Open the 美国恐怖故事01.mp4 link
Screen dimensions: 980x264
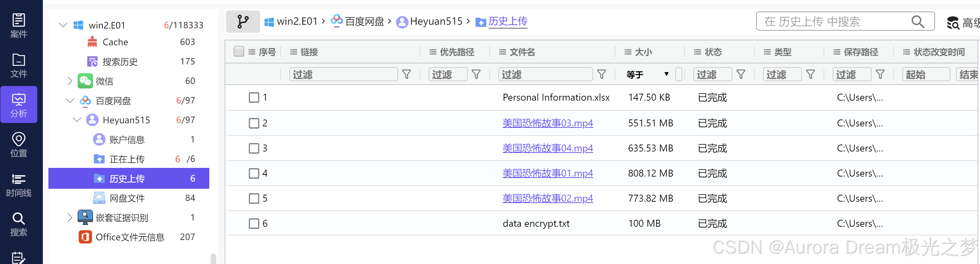pyautogui.click(x=547, y=173)
